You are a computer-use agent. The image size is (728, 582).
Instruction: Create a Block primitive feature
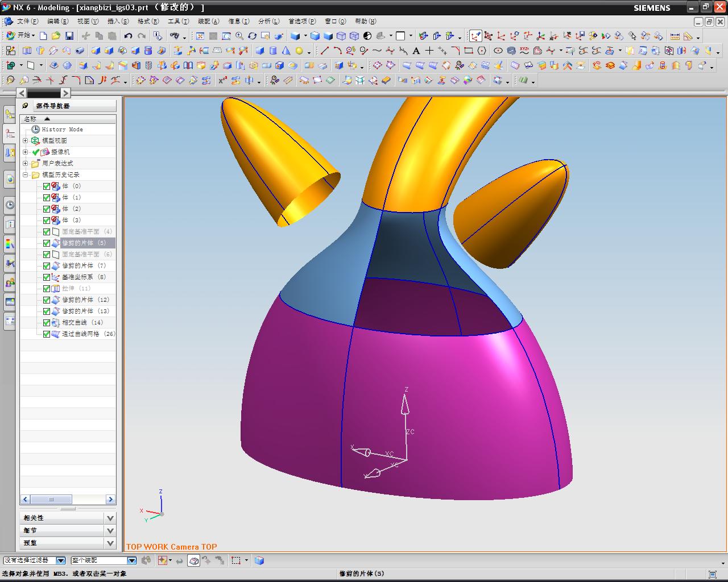pyautogui.click(x=260, y=51)
